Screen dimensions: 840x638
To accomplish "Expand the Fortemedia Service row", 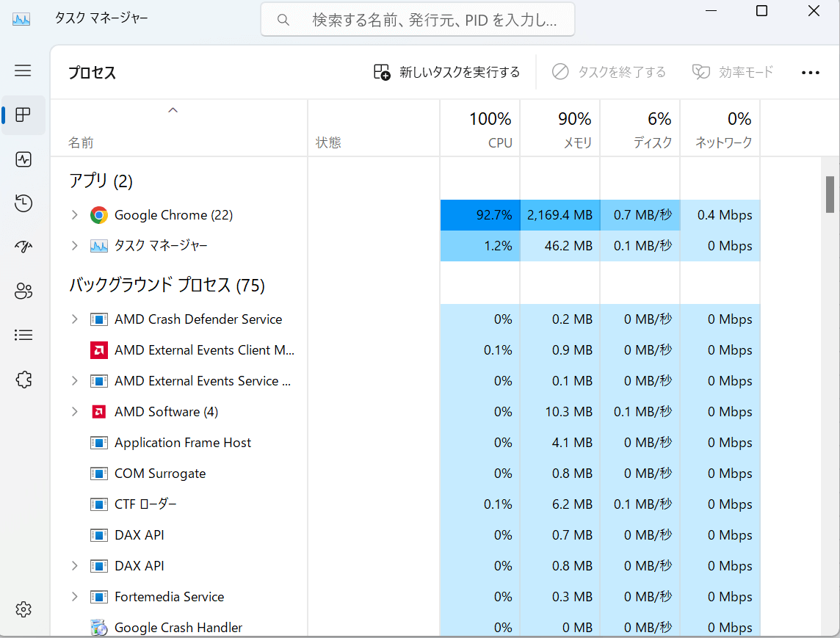I will [74, 597].
